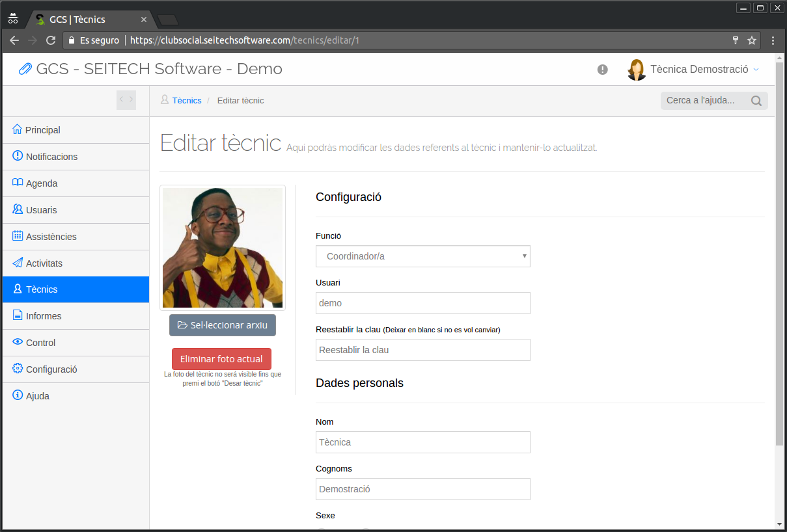Open Informes section
The width and height of the screenshot is (787, 532).
(76, 316)
